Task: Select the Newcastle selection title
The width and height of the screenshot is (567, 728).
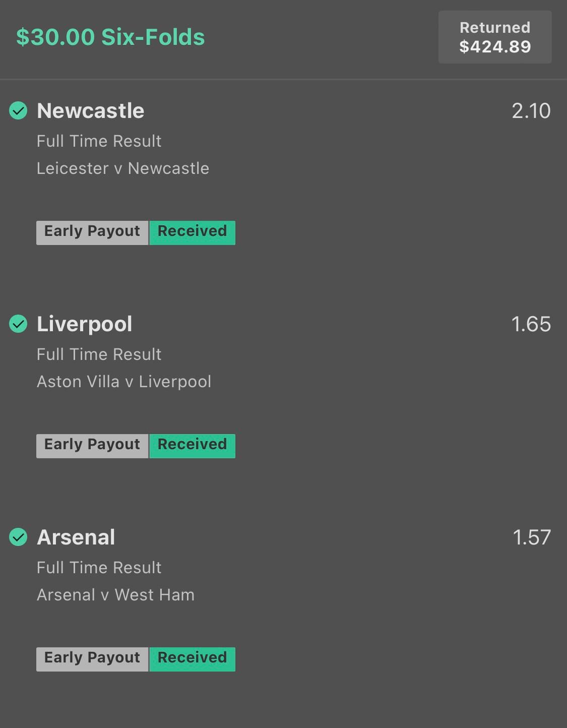Action: pos(91,110)
